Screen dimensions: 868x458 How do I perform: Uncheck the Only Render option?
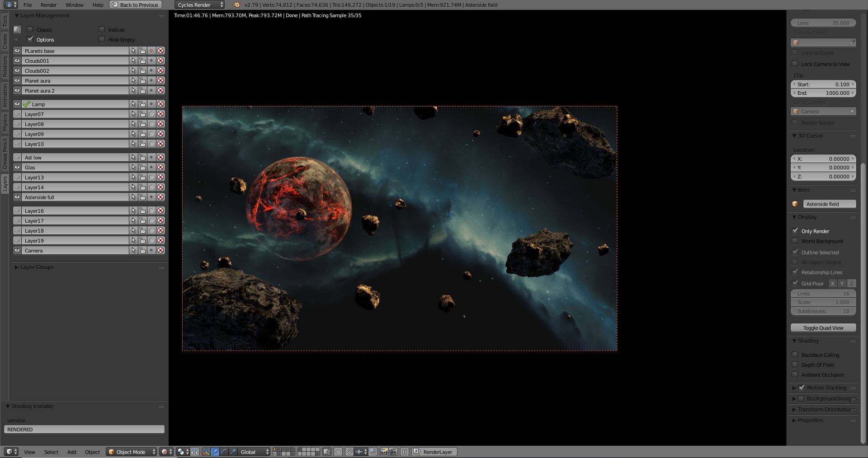pos(795,231)
